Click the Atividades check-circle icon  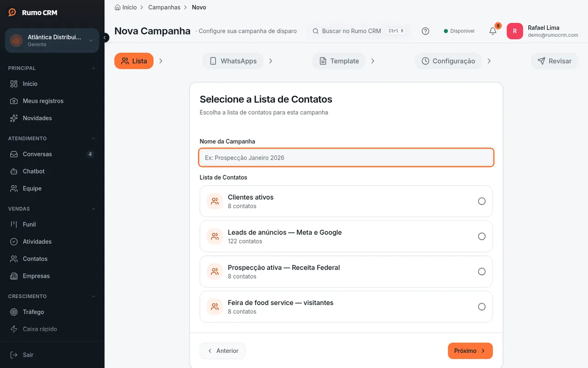[14, 241]
